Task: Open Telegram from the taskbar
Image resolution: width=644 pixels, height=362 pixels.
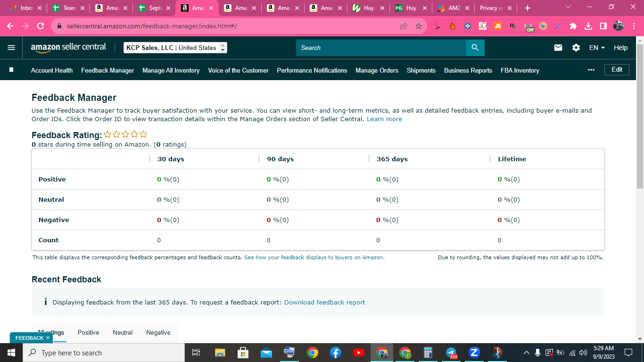Action: tap(452, 353)
